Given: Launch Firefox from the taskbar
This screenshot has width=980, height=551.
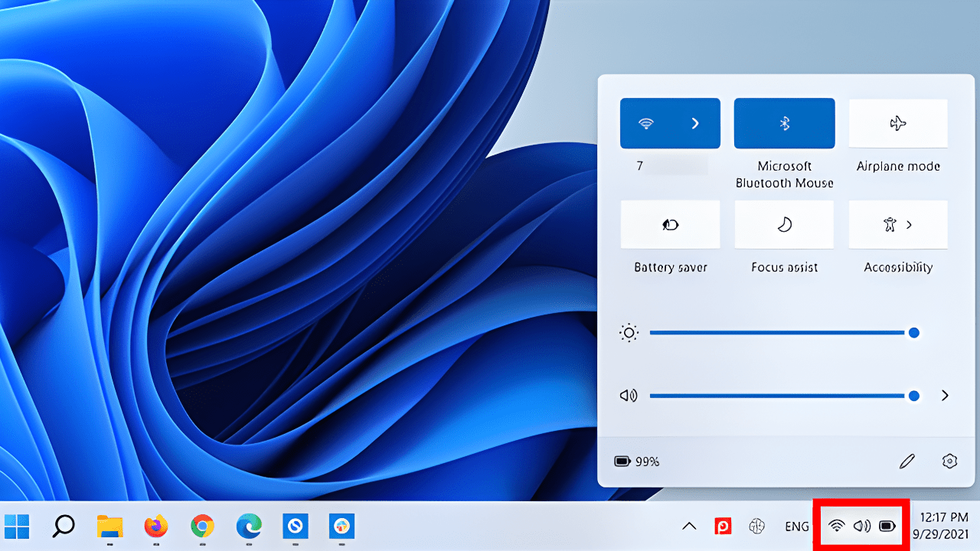Looking at the screenshot, I should pos(155,527).
